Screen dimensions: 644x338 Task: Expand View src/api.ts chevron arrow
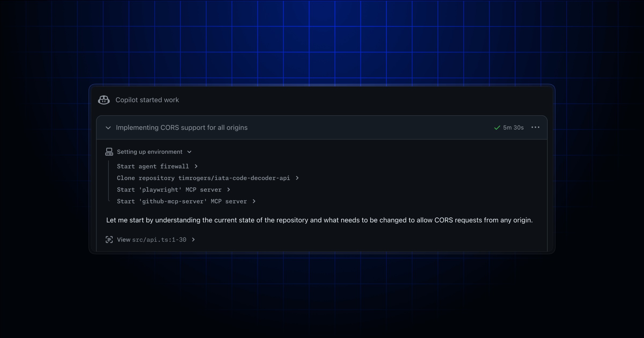coord(193,240)
